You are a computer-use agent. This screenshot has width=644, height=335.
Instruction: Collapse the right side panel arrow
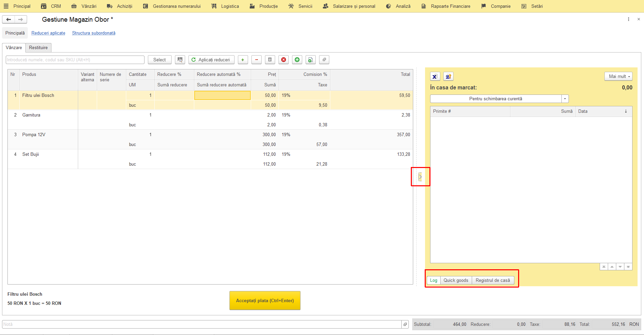point(420,177)
